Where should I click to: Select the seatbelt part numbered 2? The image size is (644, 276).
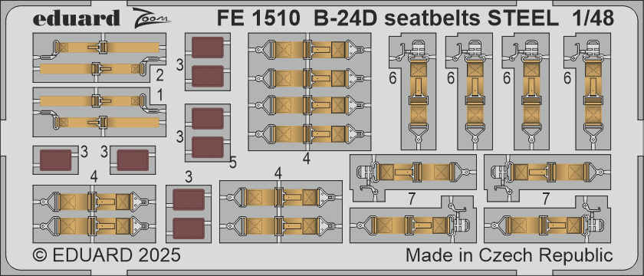100,58
